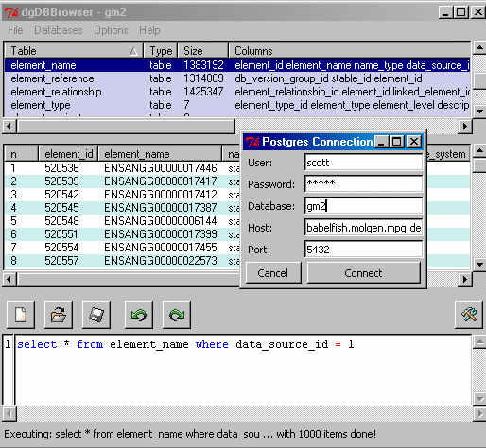The width and height of the screenshot is (486, 448).
Task: Minimize the Postgres Connection dialog
Action: pos(381,142)
